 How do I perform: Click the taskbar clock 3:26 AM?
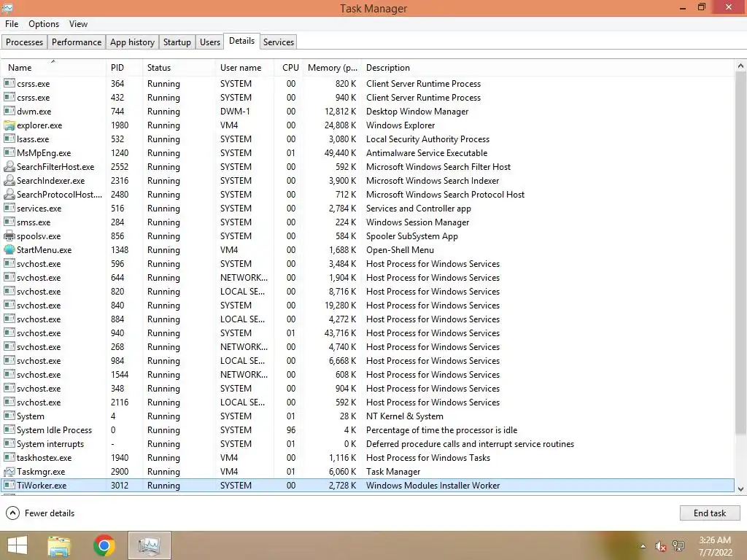coord(714,540)
